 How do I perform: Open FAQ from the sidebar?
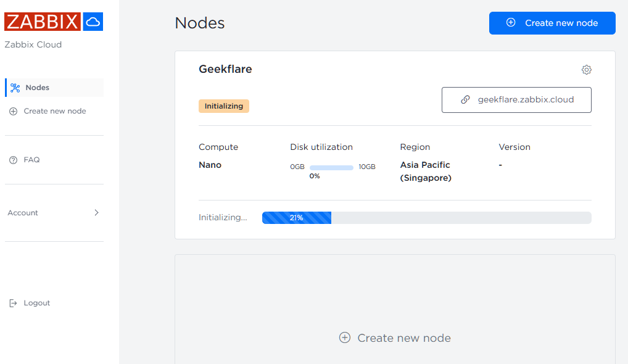point(31,160)
